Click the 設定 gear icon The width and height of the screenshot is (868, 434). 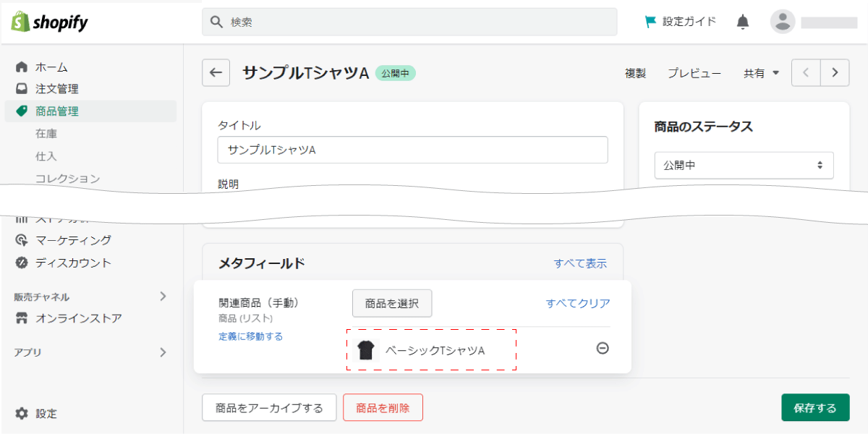pyautogui.click(x=22, y=414)
